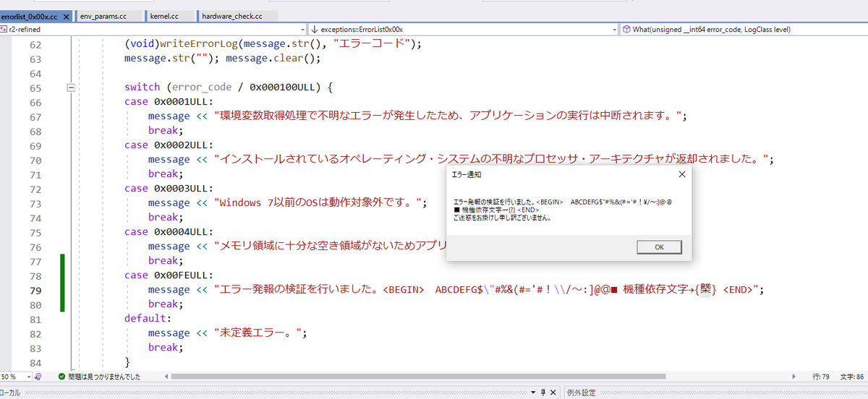Click the 例外設定 panel title
The width and height of the screenshot is (868, 399).
click(x=581, y=392)
